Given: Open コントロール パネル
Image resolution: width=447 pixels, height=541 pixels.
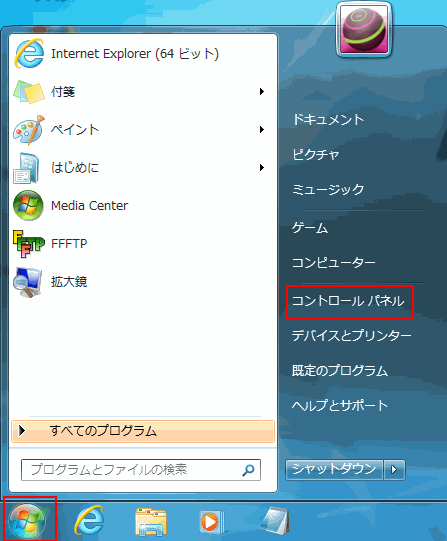Looking at the screenshot, I should pyautogui.click(x=348, y=301).
